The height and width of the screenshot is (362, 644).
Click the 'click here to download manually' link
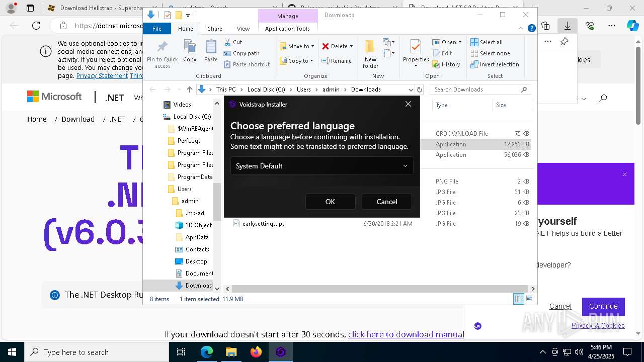click(406, 334)
